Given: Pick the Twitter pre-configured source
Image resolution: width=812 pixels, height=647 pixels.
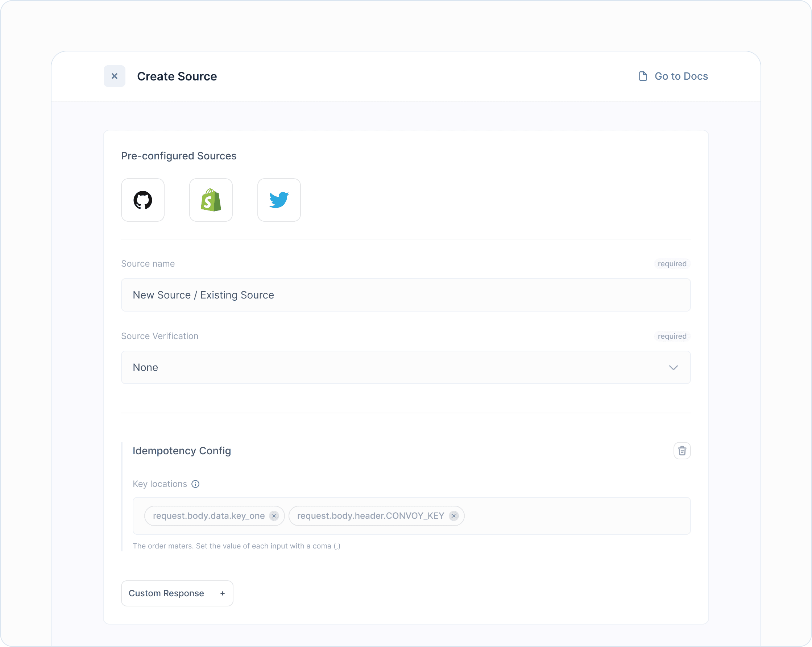Looking at the screenshot, I should tap(279, 200).
